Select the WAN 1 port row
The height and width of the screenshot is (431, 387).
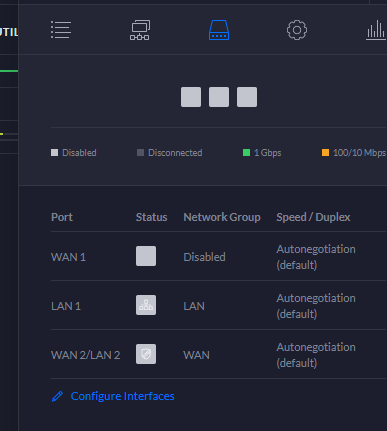tap(218, 256)
